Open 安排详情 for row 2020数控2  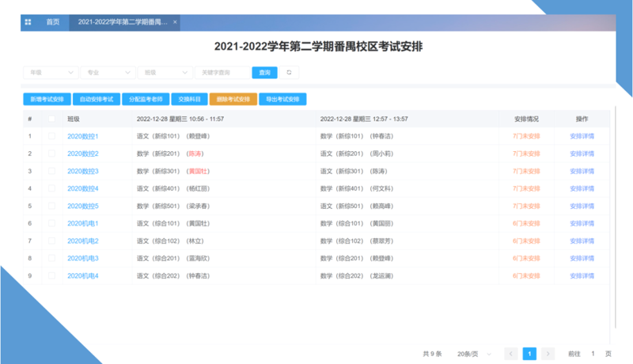pyautogui.click(x=582, y=154)
